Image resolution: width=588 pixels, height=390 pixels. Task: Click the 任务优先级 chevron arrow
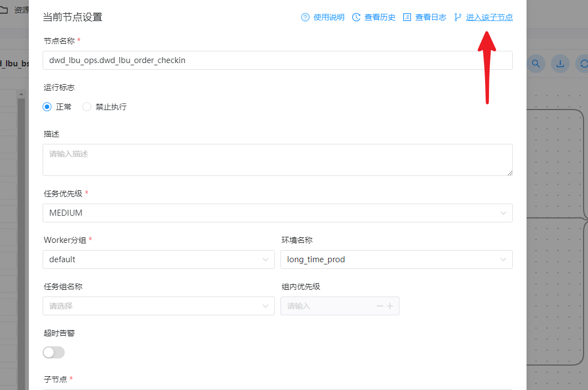coord(503,213)
